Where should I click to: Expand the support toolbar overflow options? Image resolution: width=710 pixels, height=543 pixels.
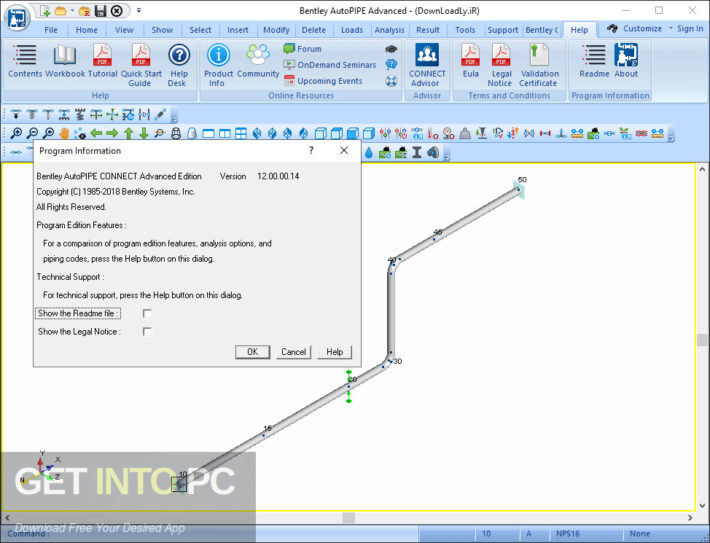[x=174, y=118]
